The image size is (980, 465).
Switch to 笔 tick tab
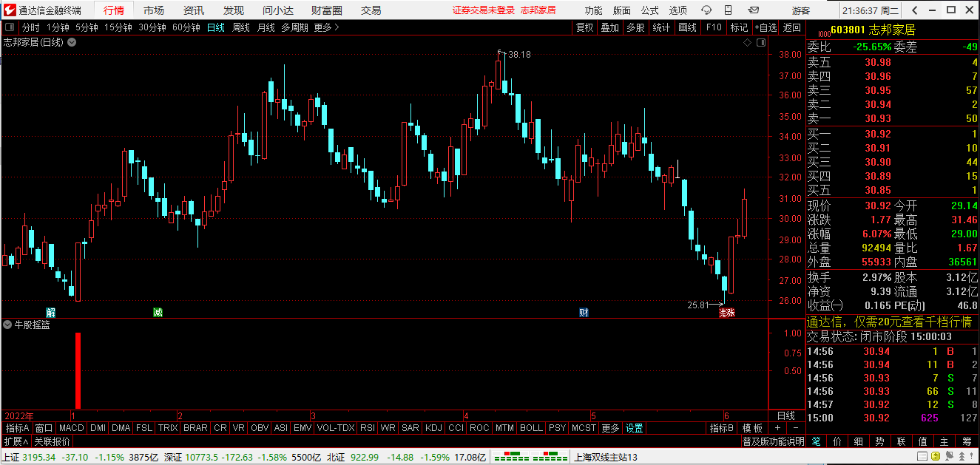816,441
